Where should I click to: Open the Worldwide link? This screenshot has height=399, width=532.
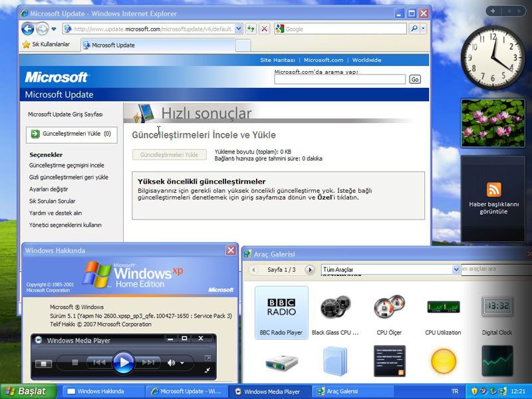tap(366, 60)
